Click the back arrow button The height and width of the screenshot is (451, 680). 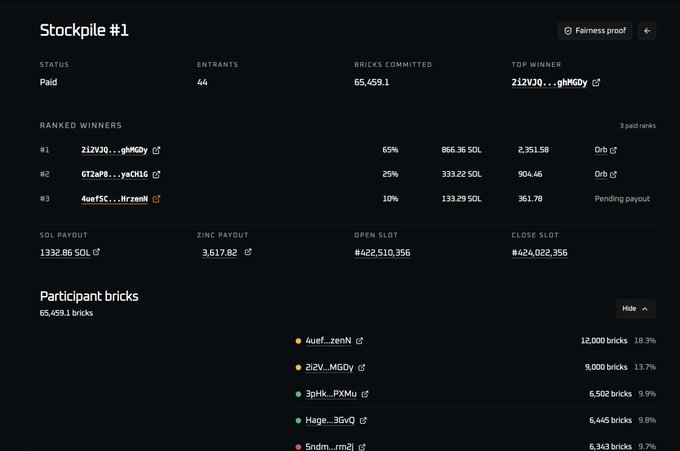coord(647,31)
